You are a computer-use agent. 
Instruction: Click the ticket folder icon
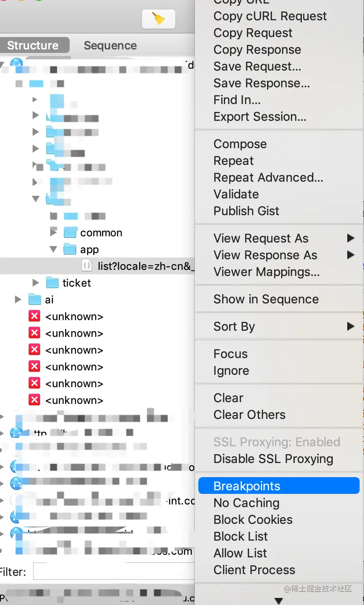pos(53,283)
